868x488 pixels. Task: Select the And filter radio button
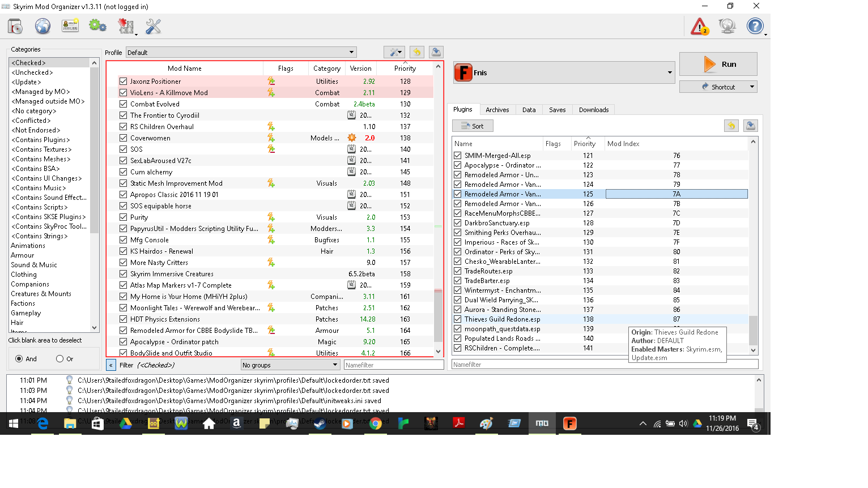19,359
